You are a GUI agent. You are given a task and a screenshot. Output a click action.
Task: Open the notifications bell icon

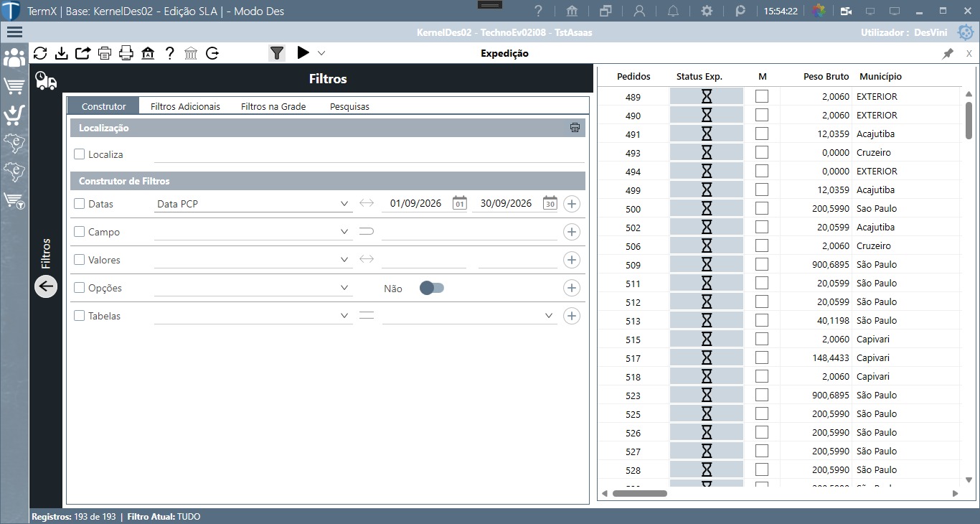coord(673,11)
